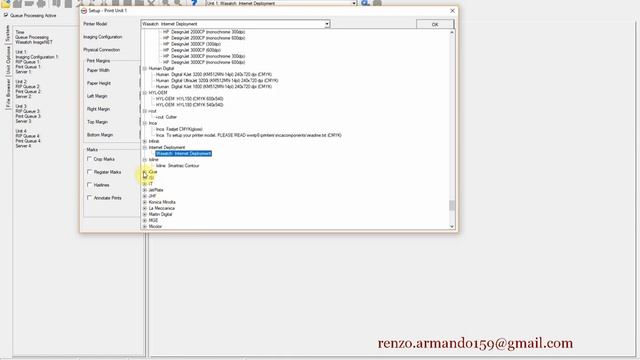Enable the Annotate Prints checkbox
The width and height of the screenshot is (640, 360).
(89, 198)
